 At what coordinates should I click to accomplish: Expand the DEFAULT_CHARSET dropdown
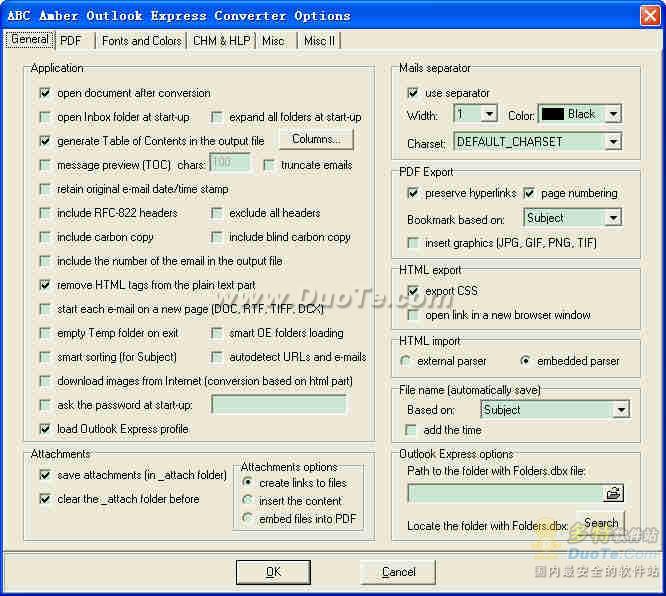point(613,141)
